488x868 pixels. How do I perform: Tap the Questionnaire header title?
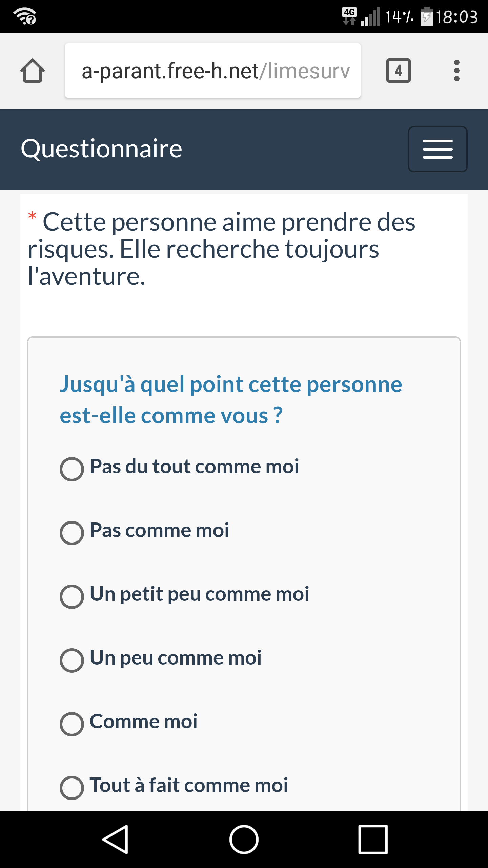coord(102,149)
